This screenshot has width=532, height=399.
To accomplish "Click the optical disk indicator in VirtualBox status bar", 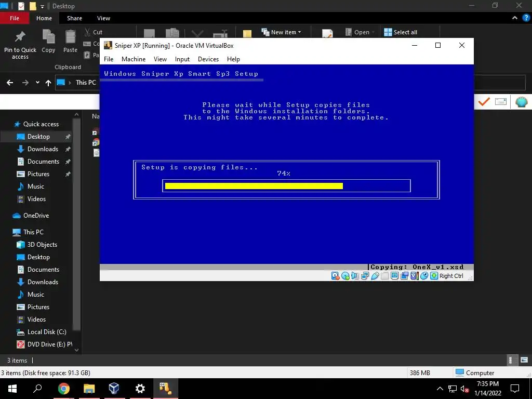I will (345, 276).
